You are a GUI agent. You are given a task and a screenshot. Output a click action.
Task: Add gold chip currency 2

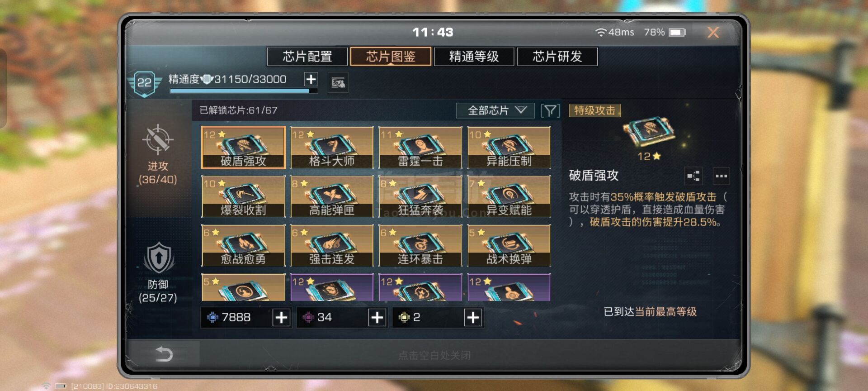click(473, 318)
